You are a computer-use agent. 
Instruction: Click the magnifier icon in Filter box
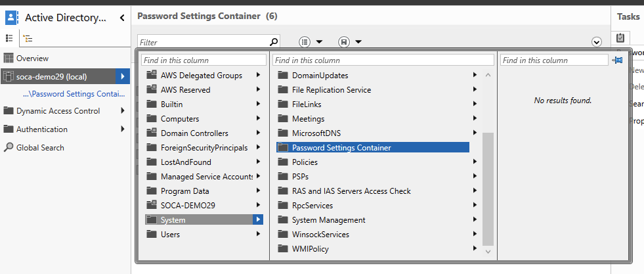[x=274, y=42]
